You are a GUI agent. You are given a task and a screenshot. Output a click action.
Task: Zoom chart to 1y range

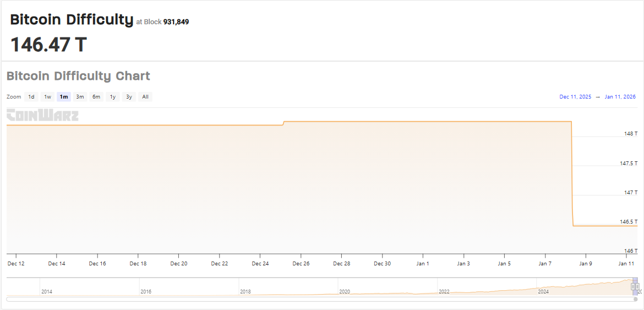pyautogui.click(x=113, y=97)
